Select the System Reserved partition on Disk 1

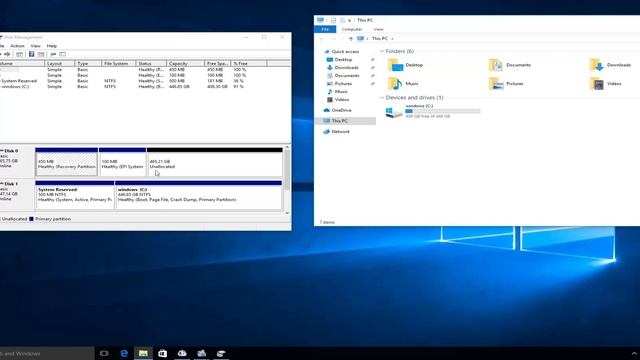tap(75, 195)
